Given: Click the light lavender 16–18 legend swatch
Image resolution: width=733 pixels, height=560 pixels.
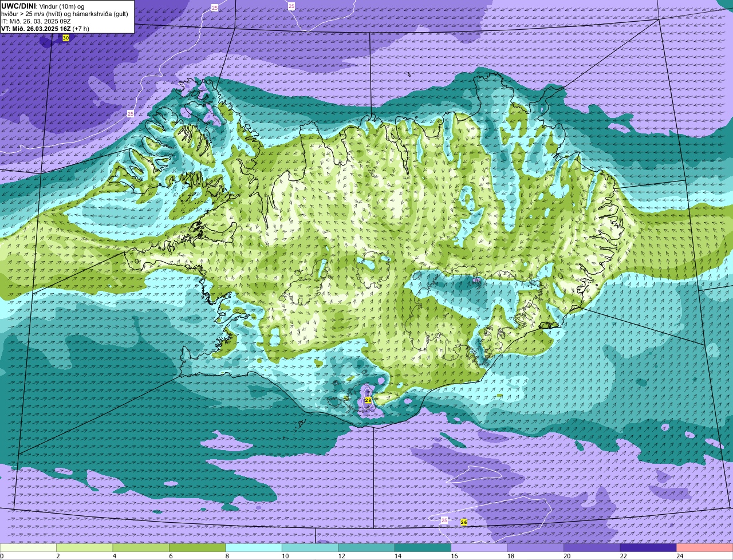Looking at the screenshot, I should [x=480, y=548].
